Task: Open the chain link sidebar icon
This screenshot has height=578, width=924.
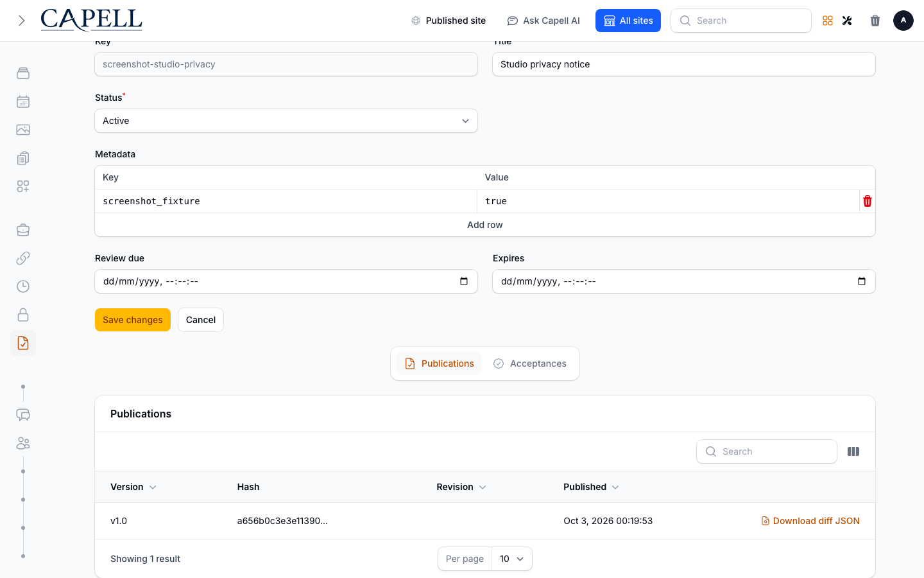Action: [x=23, y=258]
